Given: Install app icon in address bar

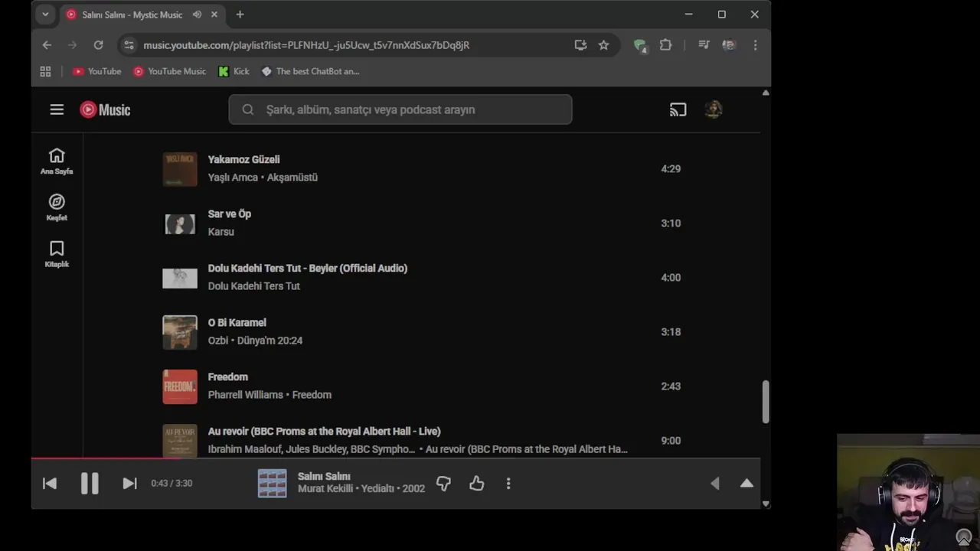Looking at the screenshot, I should pyautogui.click(x=580, y=45).
